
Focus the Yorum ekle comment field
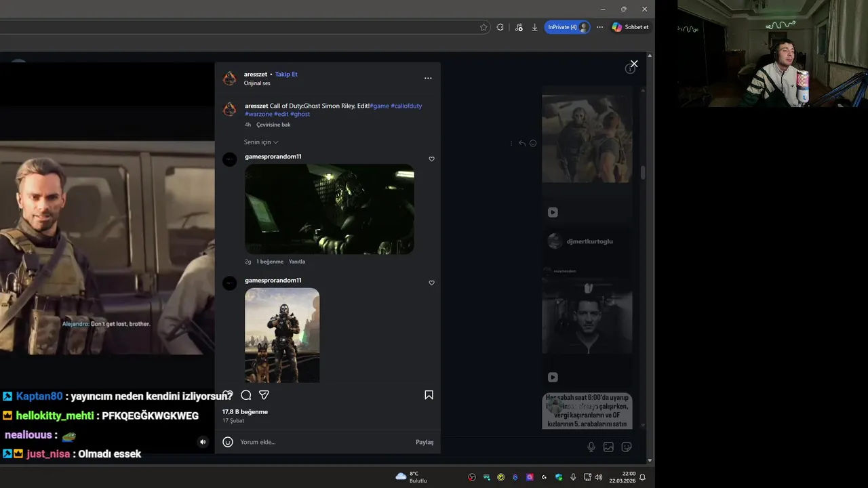324,442
